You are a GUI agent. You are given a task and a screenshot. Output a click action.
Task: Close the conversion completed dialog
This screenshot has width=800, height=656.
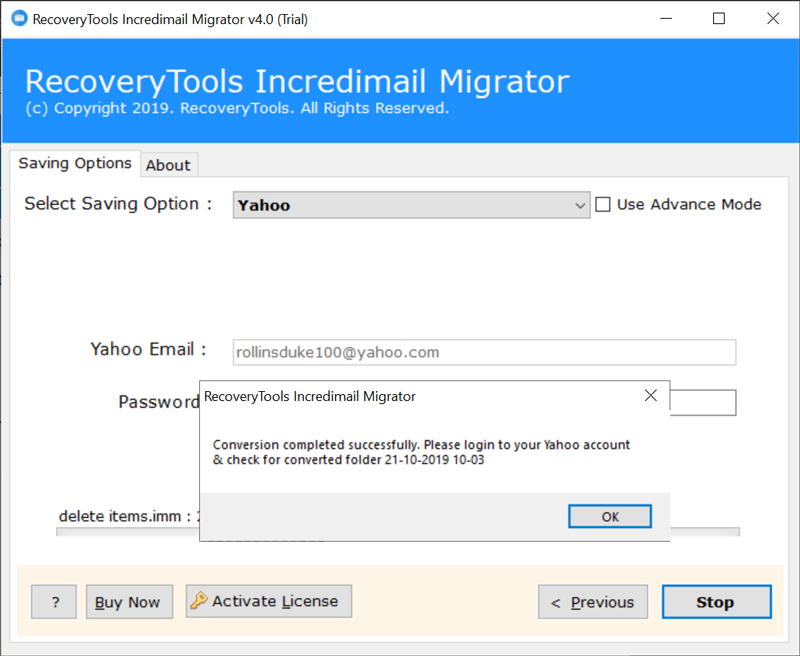(x=651, y=396)
